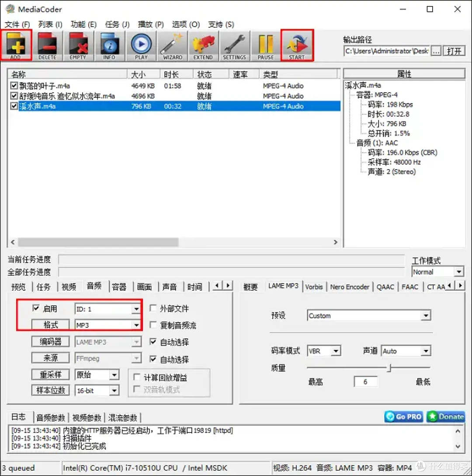Screen dimensions: 472x476
Task: Open the INFO toolbar icon
Action: click(109, 45)
